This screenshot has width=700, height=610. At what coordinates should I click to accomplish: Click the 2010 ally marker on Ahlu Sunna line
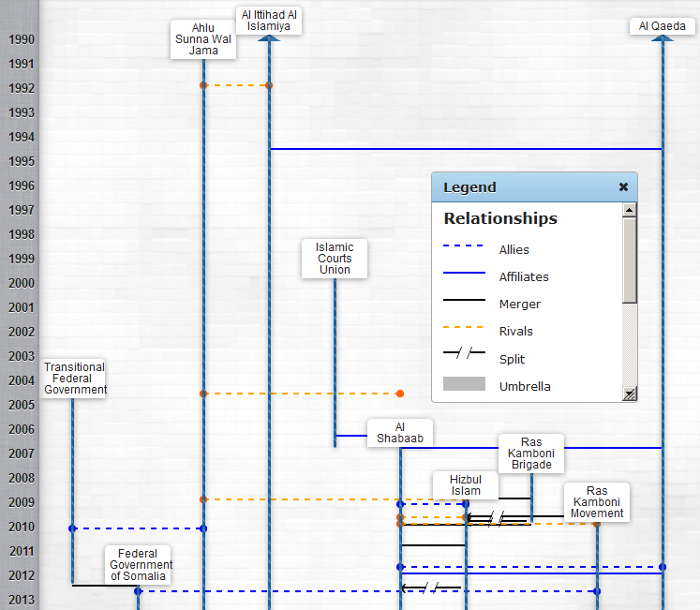(203, 528)
